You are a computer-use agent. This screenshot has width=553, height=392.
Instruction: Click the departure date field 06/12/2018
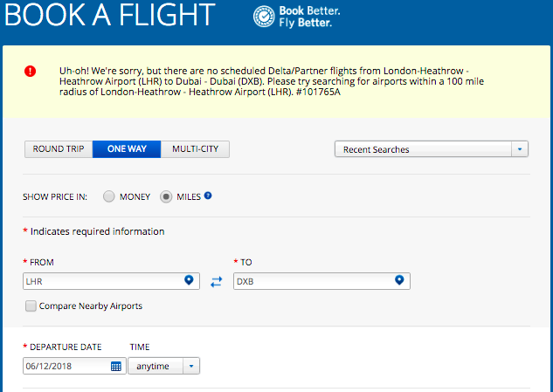(x=74, y=366)
